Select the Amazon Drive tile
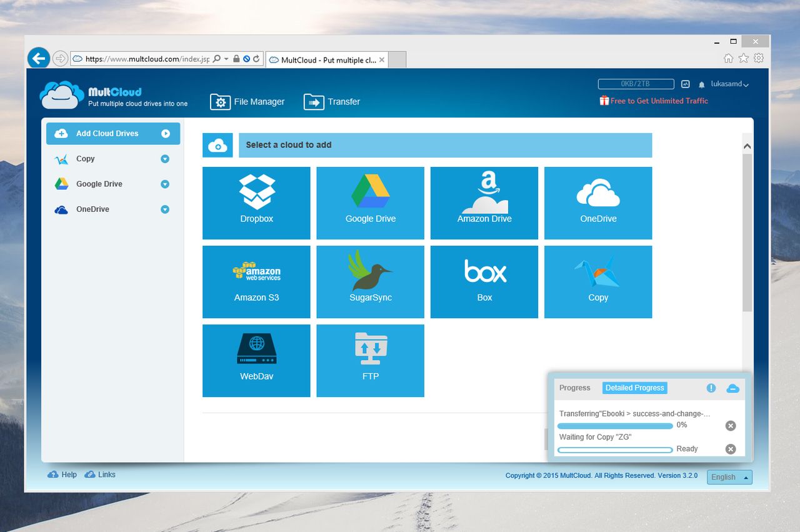This screenshot has width=800, height=532. pyautogui.click(x=484, y=203)
